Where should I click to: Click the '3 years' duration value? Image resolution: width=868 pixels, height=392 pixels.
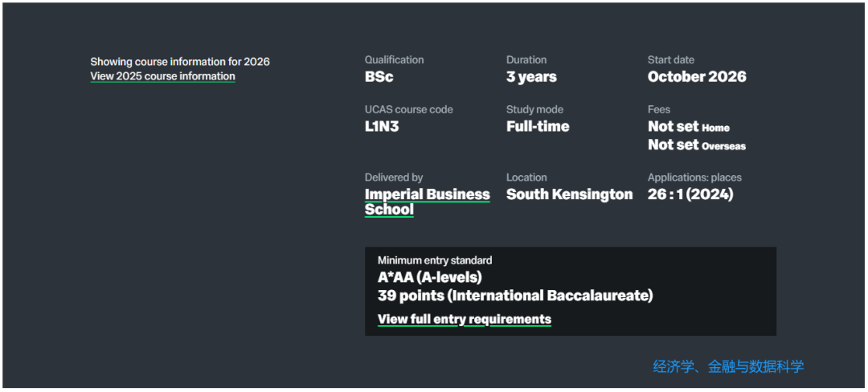pos(530,77)
